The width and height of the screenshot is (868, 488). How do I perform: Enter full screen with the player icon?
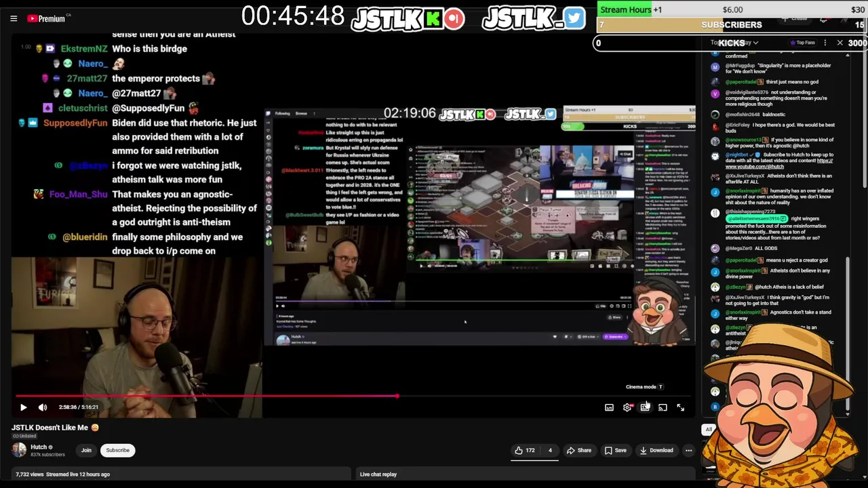[x=680, y=407]
